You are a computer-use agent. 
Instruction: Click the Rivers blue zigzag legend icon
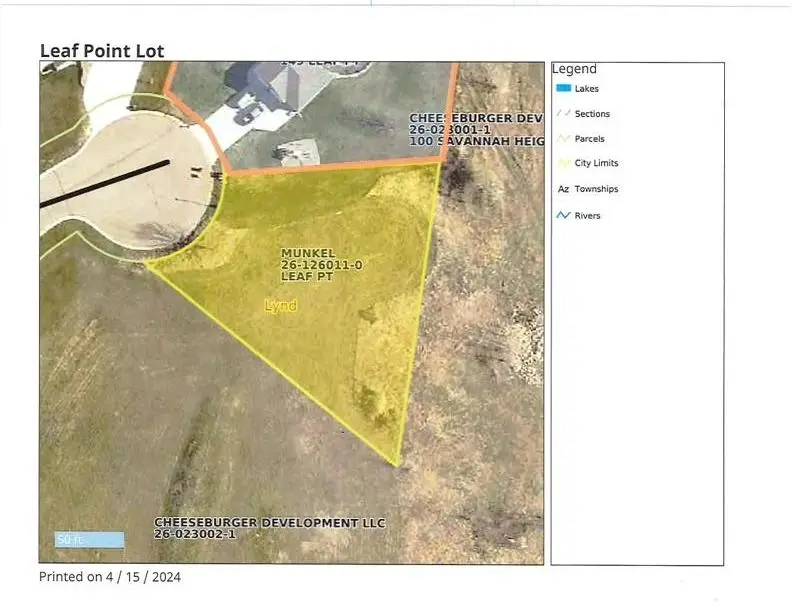563,215
